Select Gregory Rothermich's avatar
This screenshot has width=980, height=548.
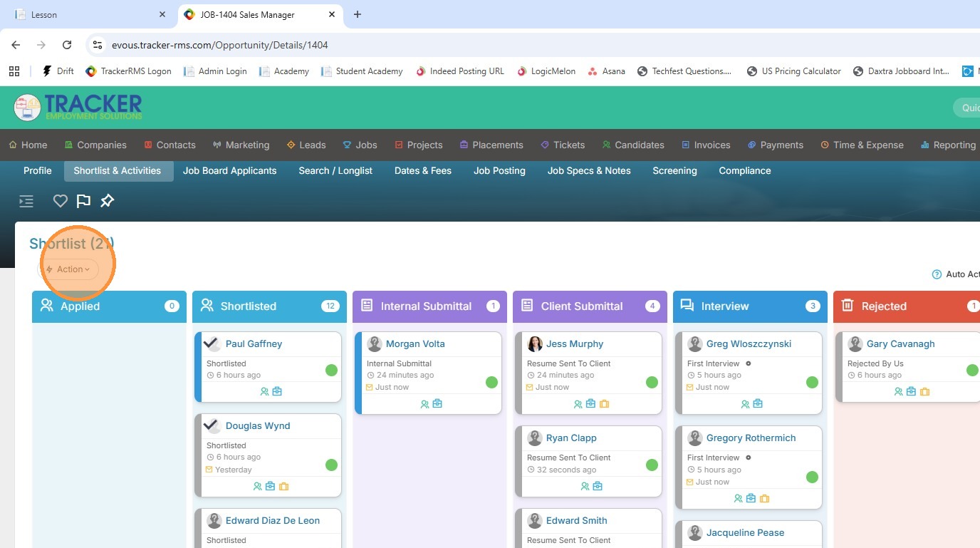pos(695,438)
